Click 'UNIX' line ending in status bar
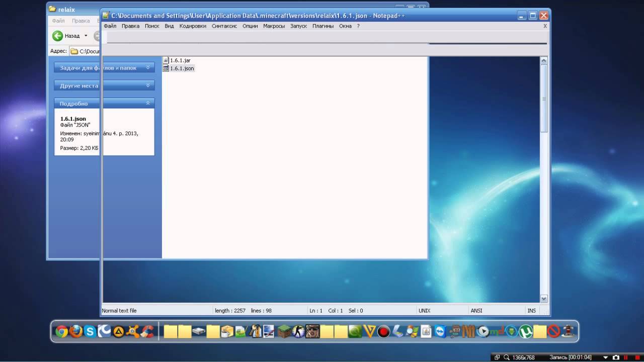Image resolution: width=644 pixels, height=362 pixels. click(x=424, y=311)
